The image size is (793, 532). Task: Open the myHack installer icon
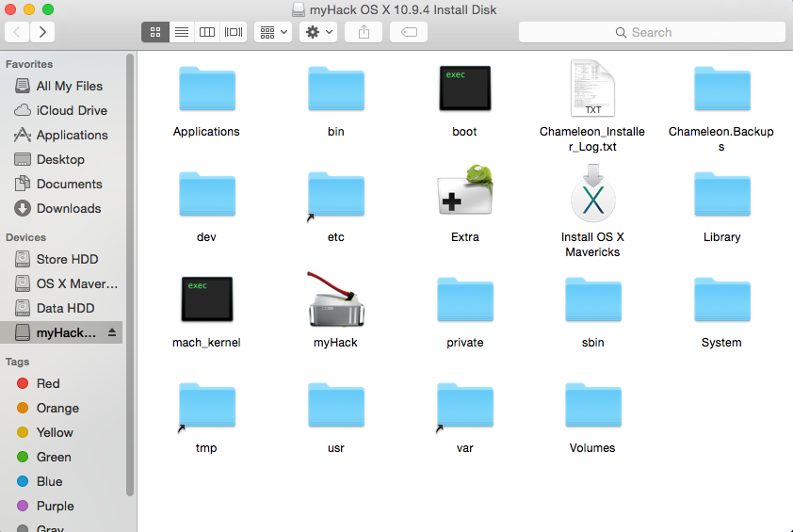tap(335, 299)
